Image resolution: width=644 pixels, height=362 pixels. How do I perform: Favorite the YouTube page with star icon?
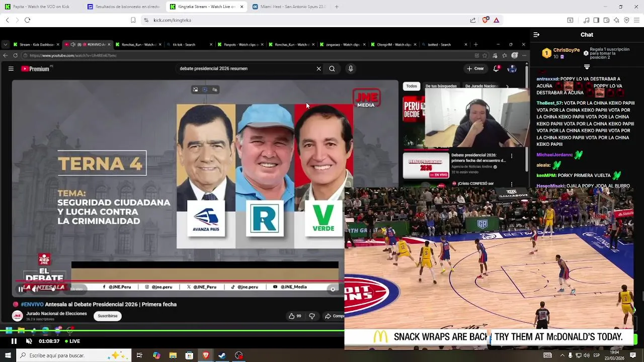coord(485,55)
